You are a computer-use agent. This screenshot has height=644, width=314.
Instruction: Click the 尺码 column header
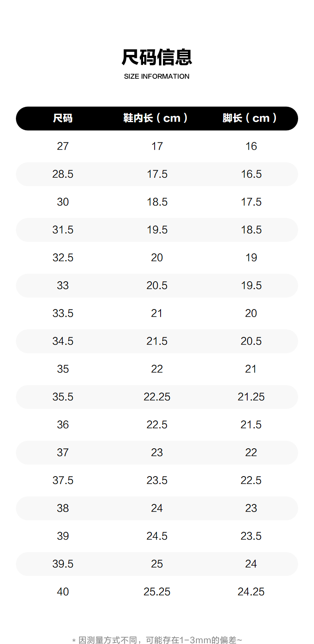(63, 118)
